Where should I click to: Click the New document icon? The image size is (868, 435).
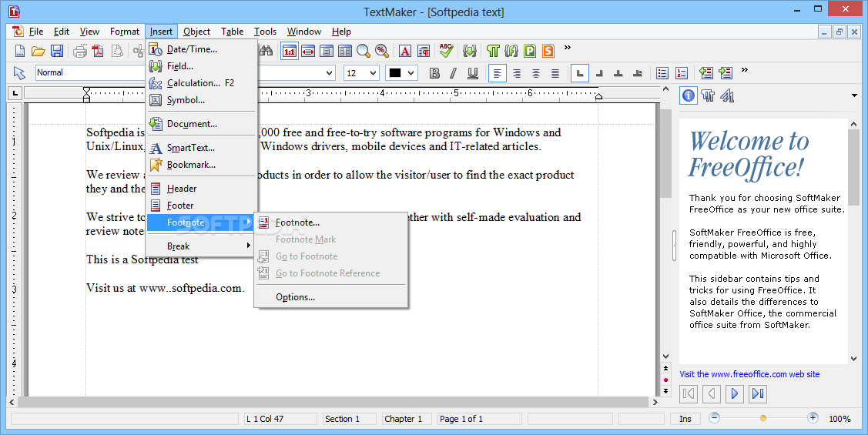click(20, 52)
